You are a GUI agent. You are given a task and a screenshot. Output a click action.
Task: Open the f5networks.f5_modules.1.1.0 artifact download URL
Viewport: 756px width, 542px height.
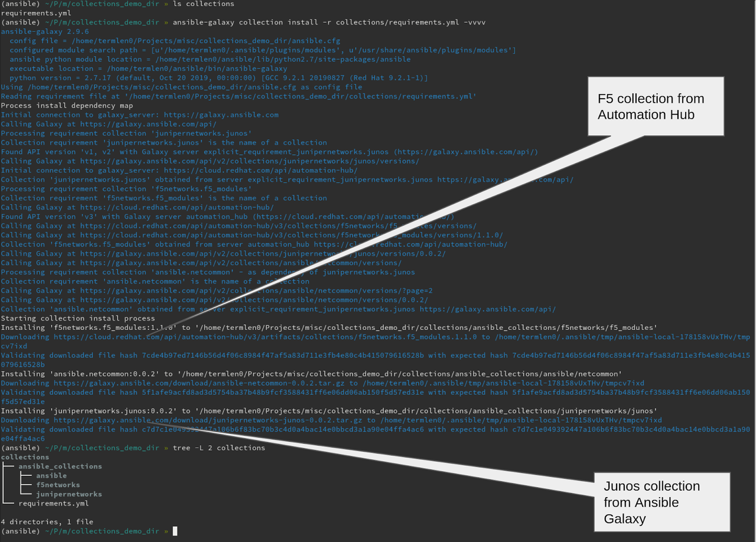tap(266, 337)
